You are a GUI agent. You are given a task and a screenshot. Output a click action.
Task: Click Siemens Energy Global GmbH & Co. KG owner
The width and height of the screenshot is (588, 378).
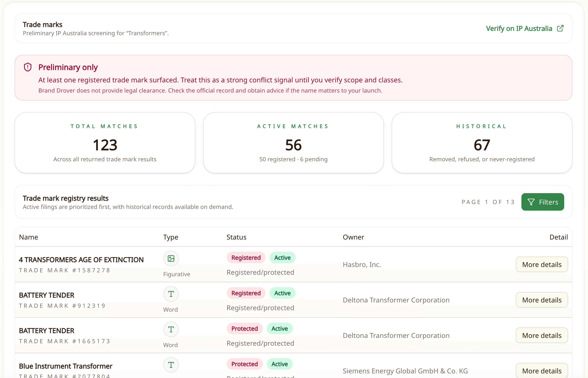pyautogui.click(x=405, y=371)
